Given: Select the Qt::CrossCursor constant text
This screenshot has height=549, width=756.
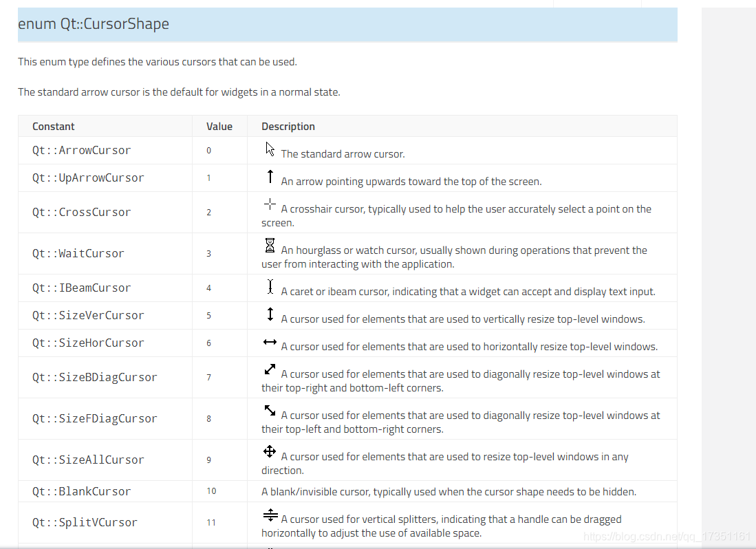Looking at the screenshot, I should click(81, 212).
